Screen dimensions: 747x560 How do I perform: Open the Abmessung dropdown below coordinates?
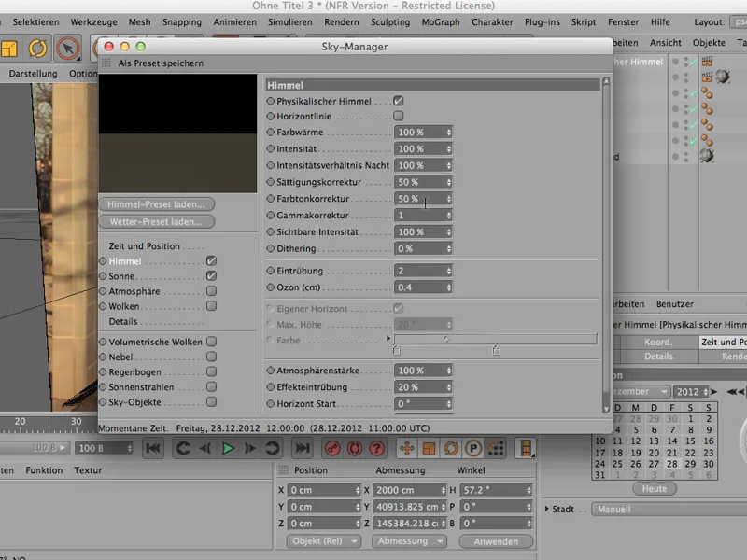tap(407, 541)
